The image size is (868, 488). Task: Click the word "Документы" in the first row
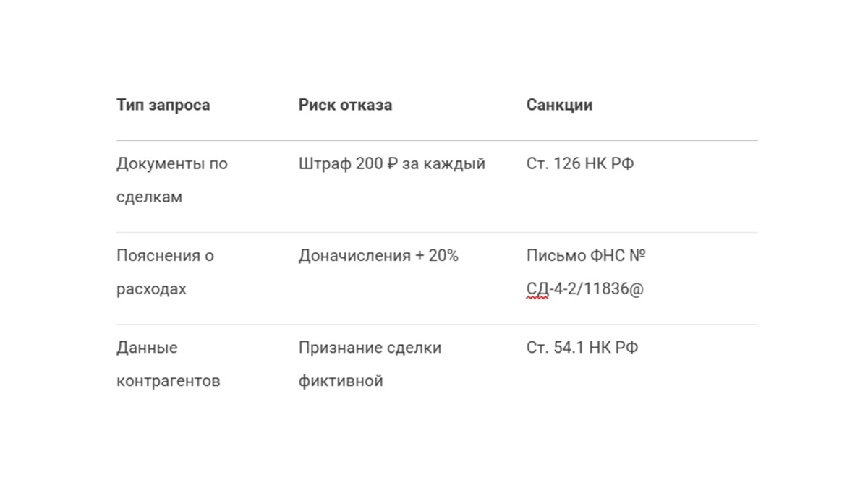tap(161, 164)
